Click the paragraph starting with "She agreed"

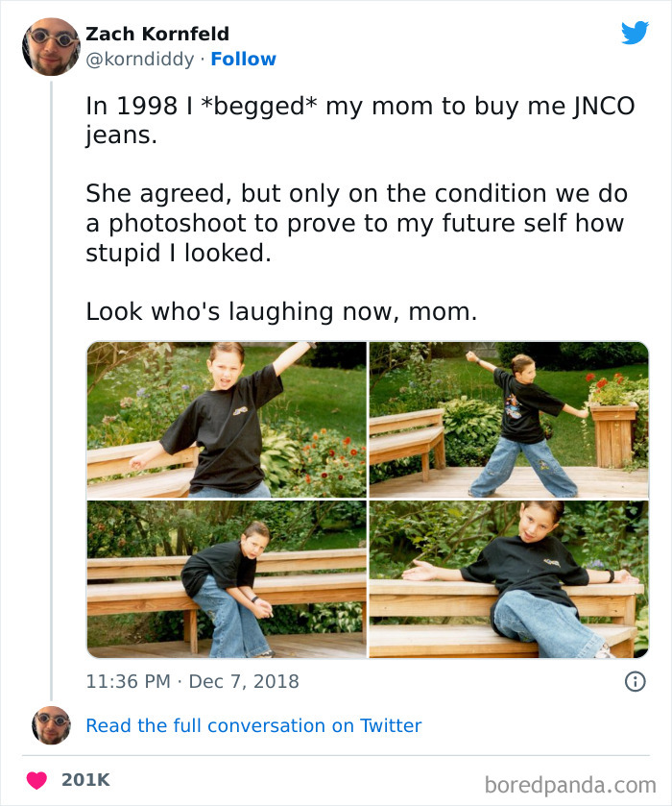point(355,223)
